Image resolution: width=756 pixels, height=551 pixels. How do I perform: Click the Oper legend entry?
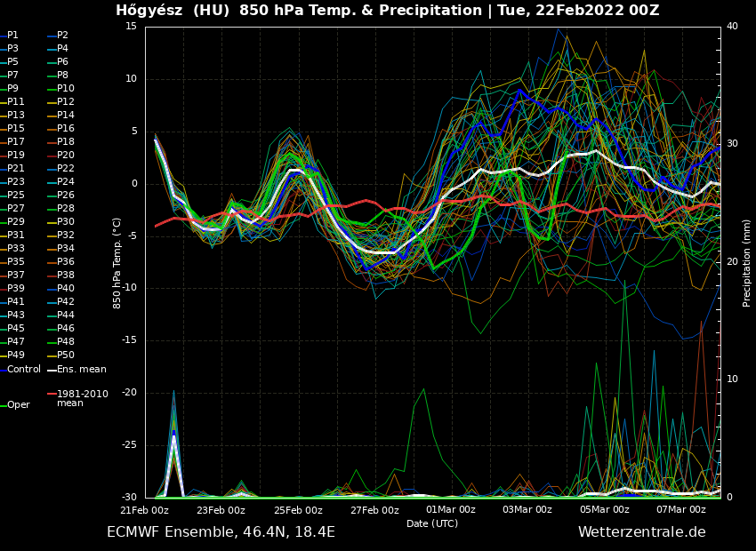[18, 405]
